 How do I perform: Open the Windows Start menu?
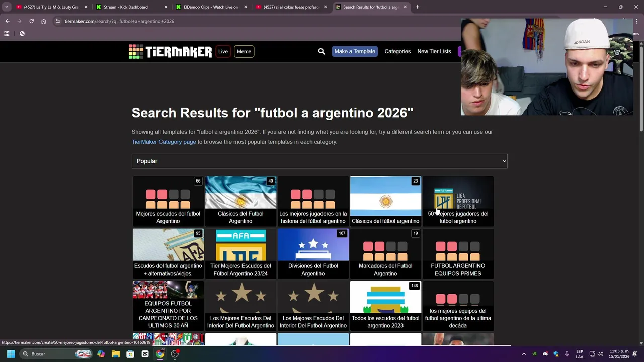[x=11, y=354]
